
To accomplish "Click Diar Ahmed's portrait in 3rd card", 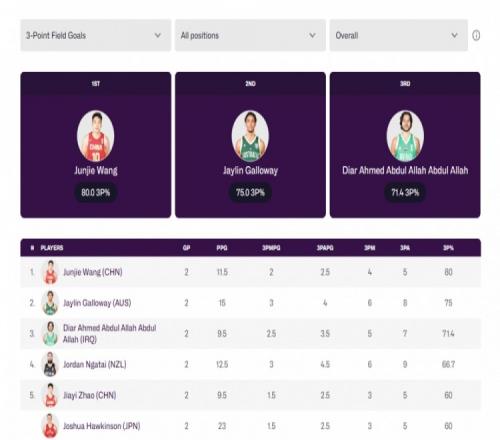I will tap(405, 136).
